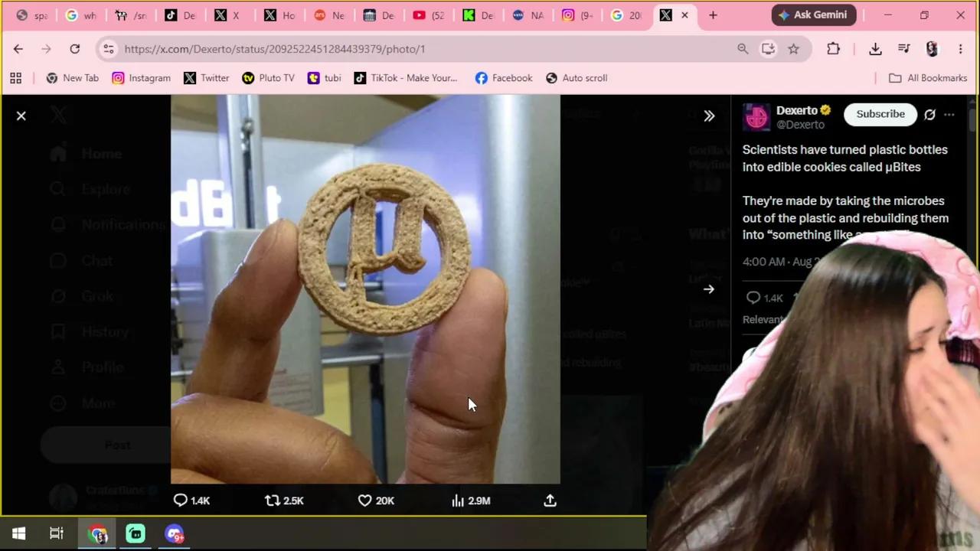Image resolution: width=980 pixels, height=551 pixels.
Task: Switch to the X tab labeled Ho
Action: (x=279, y=15)
